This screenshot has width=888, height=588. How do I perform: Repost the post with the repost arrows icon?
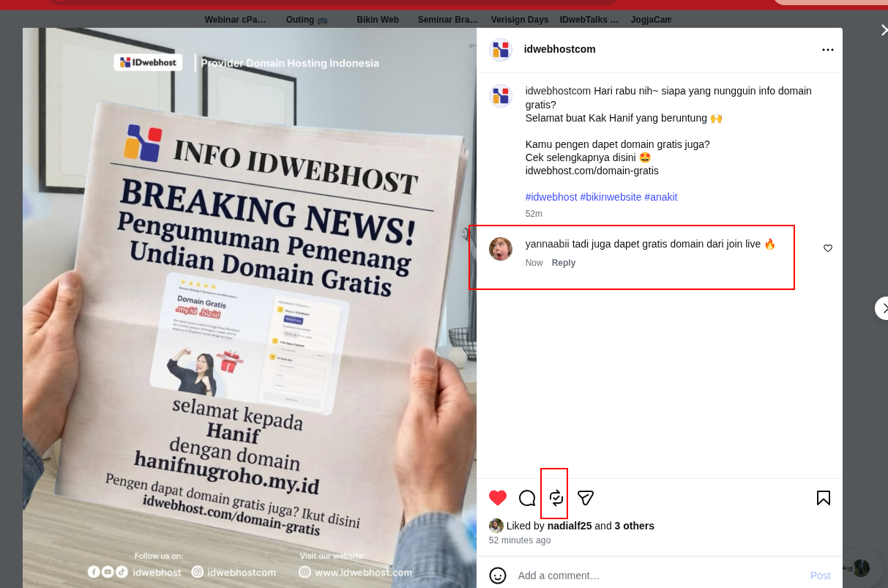click(556, 498)
